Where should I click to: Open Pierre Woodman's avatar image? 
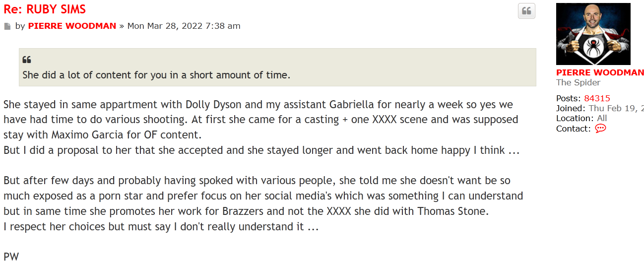tap(593, 34)
